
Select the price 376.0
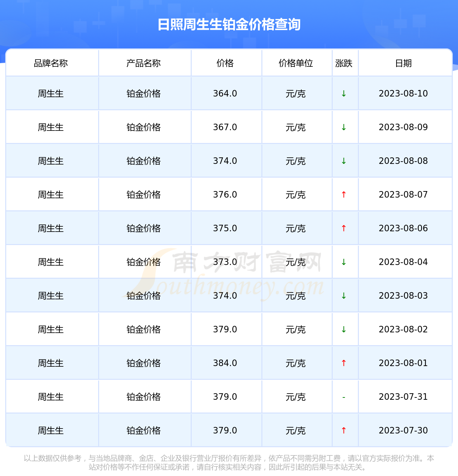tap(225, 195)
